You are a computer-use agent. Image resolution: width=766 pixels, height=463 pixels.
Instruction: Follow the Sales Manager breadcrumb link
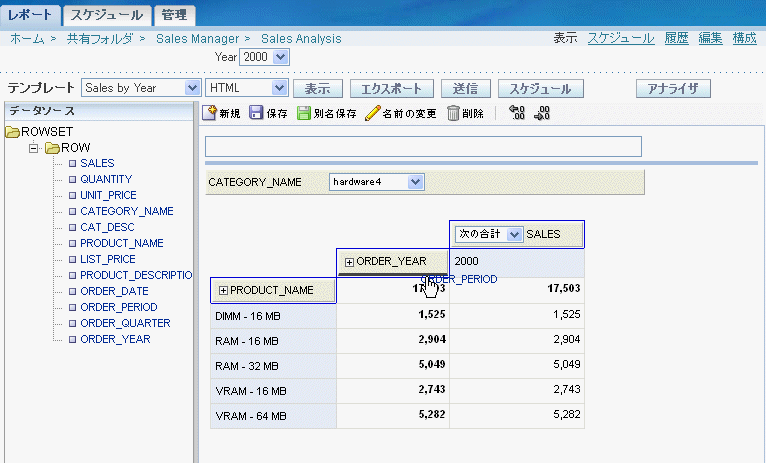coord(197,39)
